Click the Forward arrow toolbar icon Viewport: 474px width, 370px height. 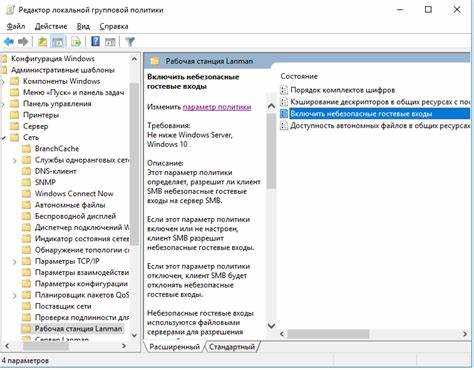pos(23,42)
